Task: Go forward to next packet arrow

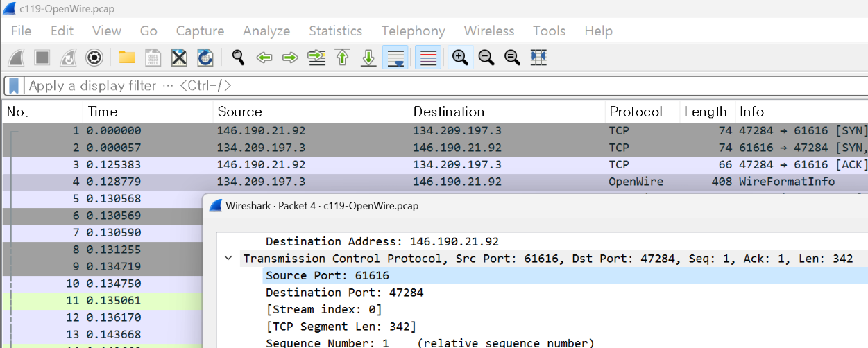Action: (290, 58)
